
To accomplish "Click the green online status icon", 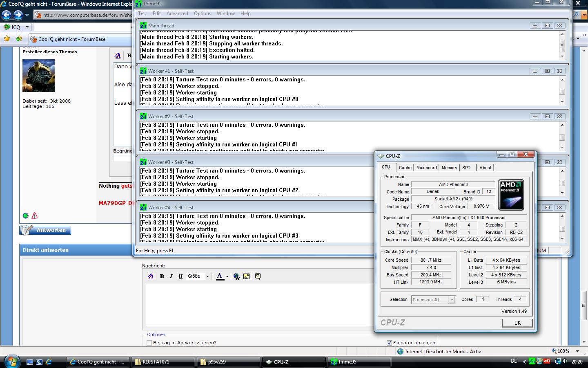I will click(x=26, y=215).
